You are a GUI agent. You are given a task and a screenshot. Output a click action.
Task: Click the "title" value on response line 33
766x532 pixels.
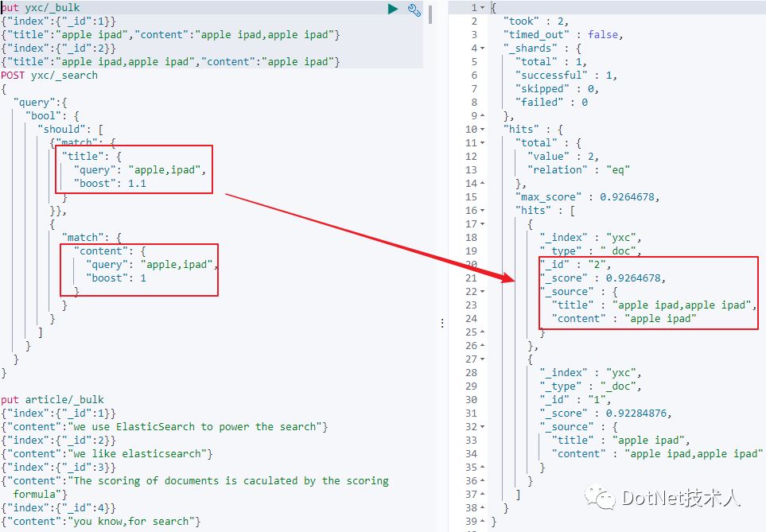(x=649, y=441)
